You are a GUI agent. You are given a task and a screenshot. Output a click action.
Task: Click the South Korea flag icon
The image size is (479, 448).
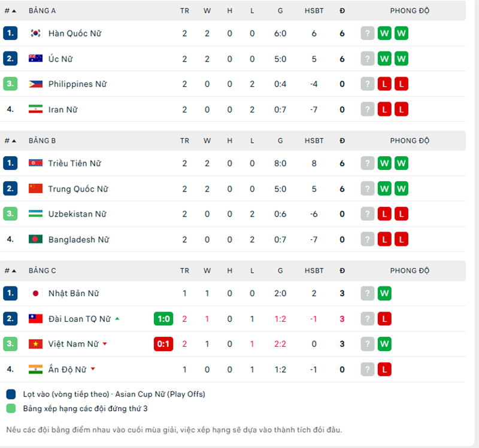click(35, 33)
